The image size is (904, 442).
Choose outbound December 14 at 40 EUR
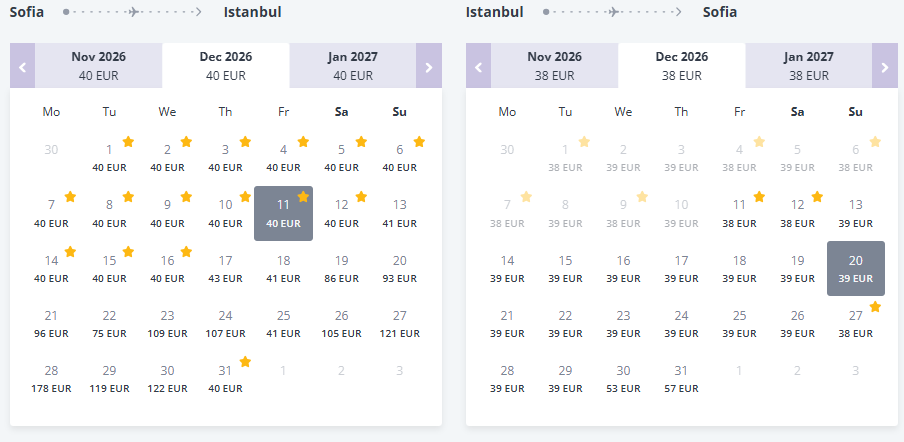point(51,269)
